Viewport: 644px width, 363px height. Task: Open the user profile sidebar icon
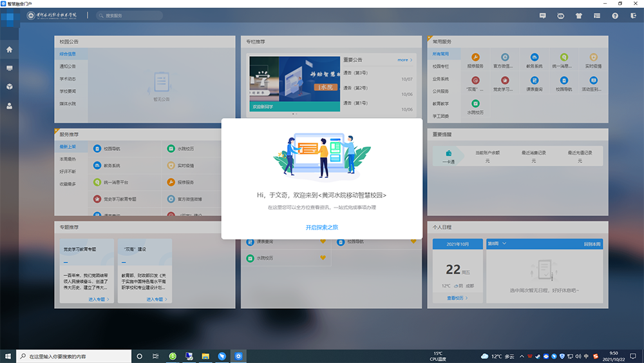click(x=9, y=106)
